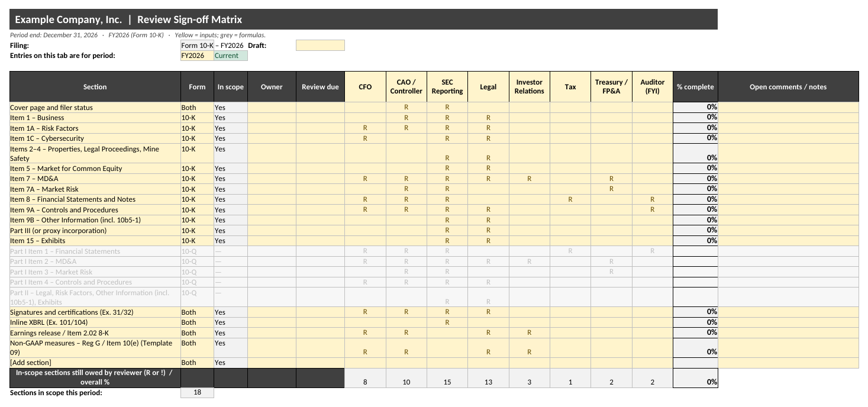Click Investor Relations 'R' in Item 7 – MD&A row

point(530,179)
